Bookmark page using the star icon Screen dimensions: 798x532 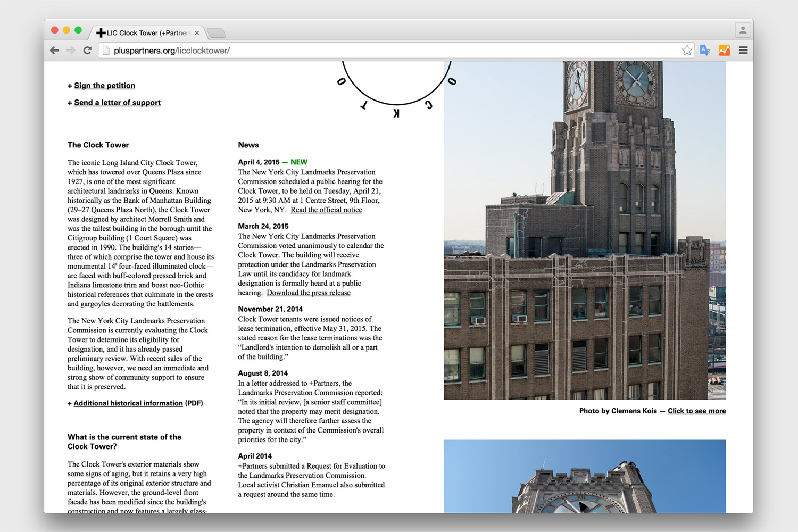click(x=687, y=51)
